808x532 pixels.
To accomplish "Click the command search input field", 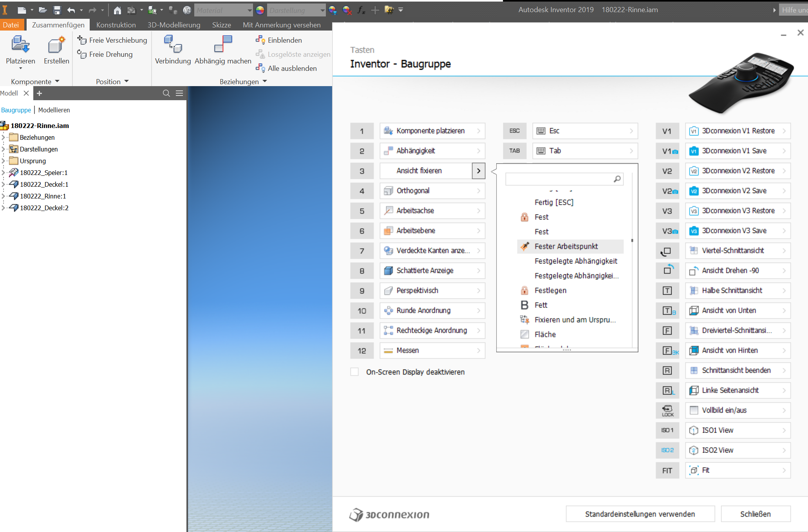I will (564, 179).
